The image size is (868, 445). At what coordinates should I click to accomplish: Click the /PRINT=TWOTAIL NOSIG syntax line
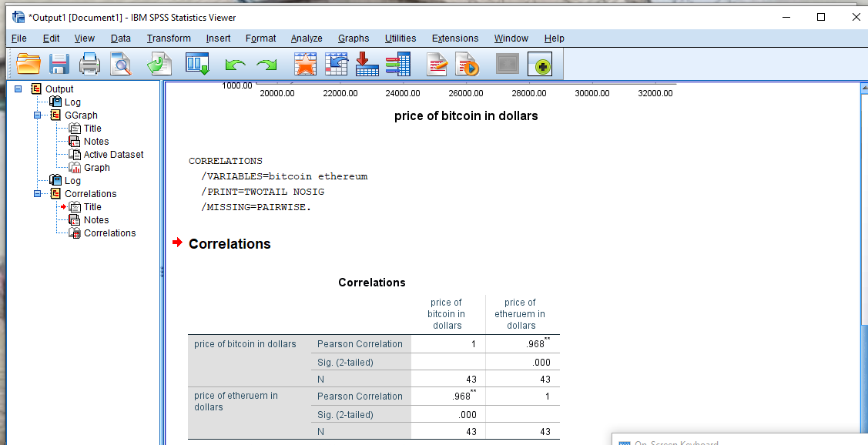[263, 192]
